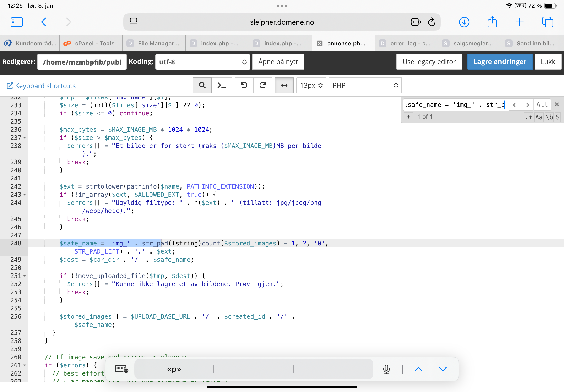This screenshot has width=564, height=392.
Task: Show the Safari sidebar
Action: tap(17, 22)
